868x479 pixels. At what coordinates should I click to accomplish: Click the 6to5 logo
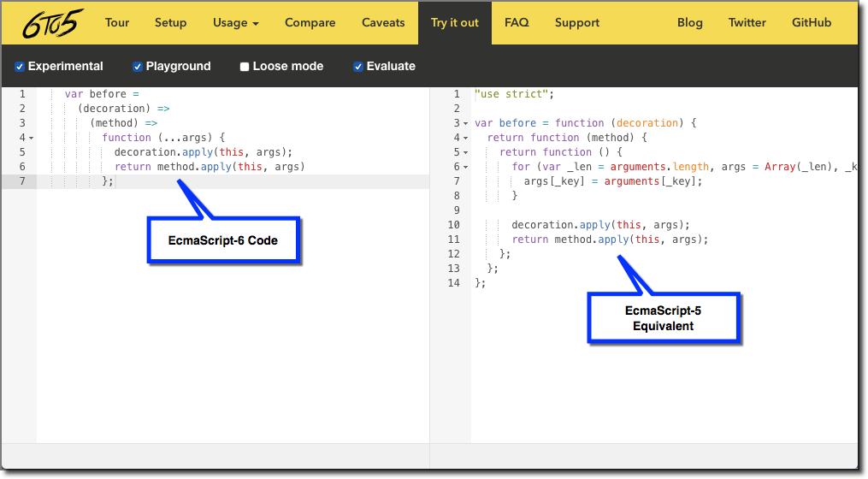(53, 23)
